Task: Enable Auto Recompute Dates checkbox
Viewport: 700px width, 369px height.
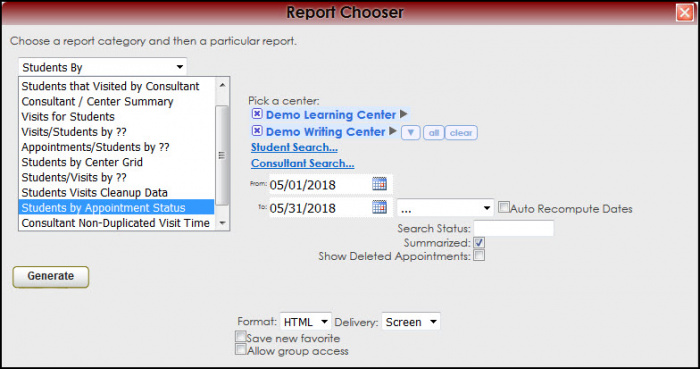Action: pos(504,207)
